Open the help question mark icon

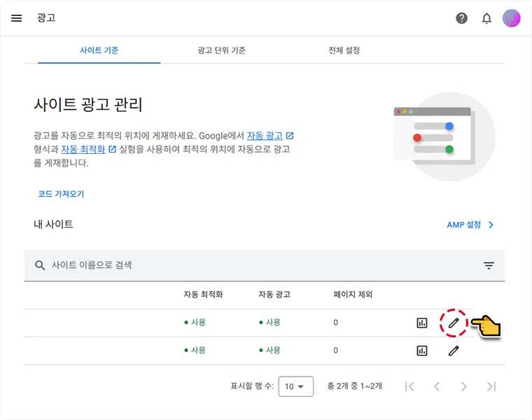pyautogui.click(x=461, y=18)
